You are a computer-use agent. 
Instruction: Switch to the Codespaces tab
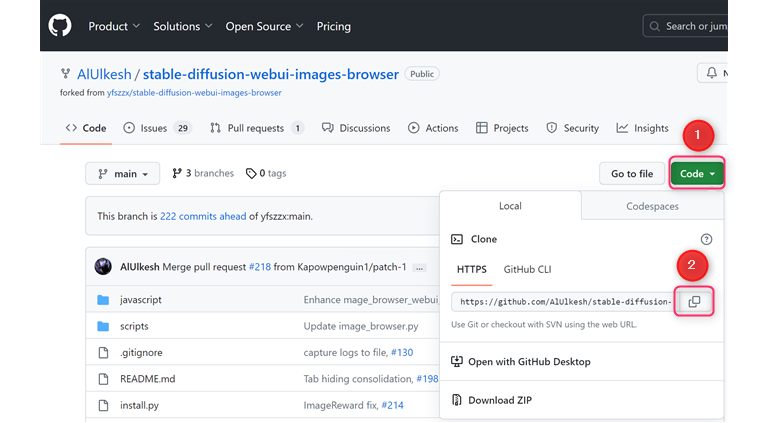click(x=652, y=206)
